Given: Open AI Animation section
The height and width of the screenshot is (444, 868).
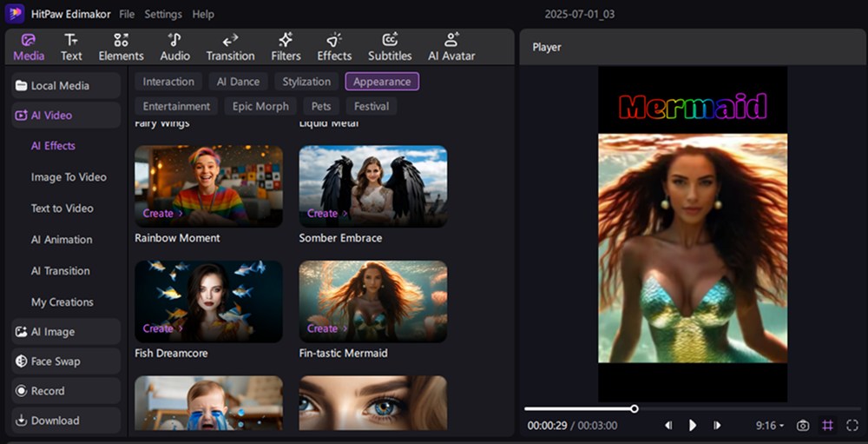Looking at the screenshot, I should 62,240.
